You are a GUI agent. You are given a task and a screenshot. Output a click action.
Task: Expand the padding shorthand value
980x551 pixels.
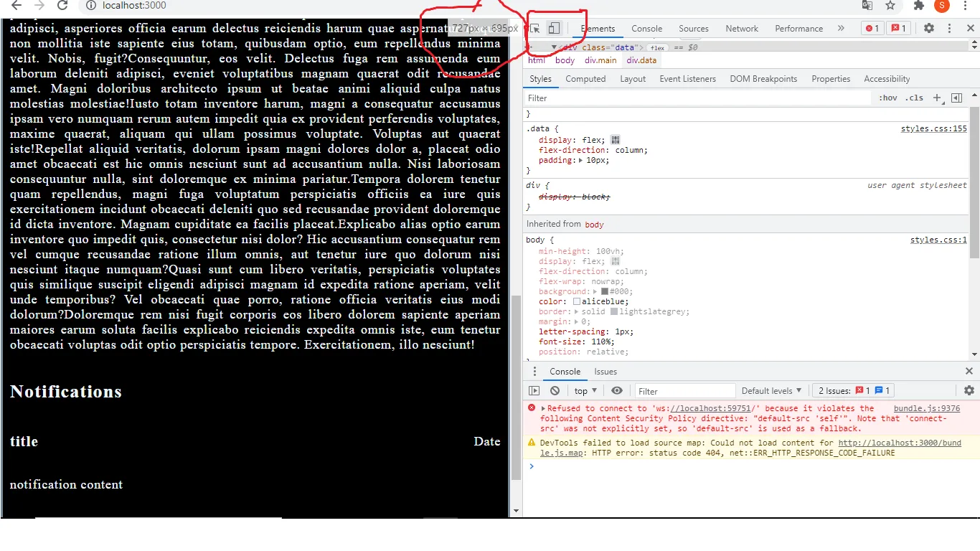click(581, 161)
